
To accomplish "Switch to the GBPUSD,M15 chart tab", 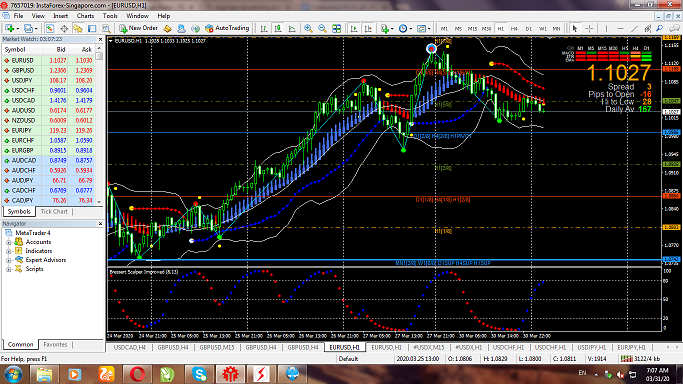I will click(x=216, y=347).
